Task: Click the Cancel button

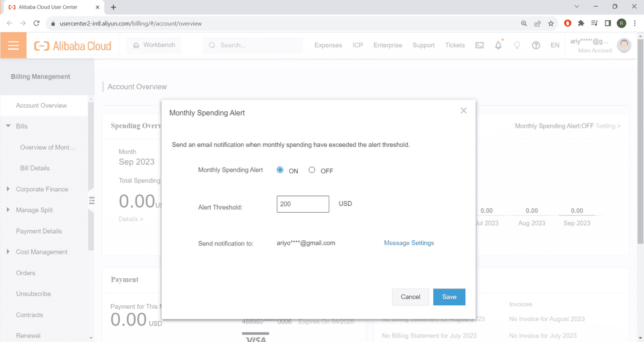Action: pos(410,297)
